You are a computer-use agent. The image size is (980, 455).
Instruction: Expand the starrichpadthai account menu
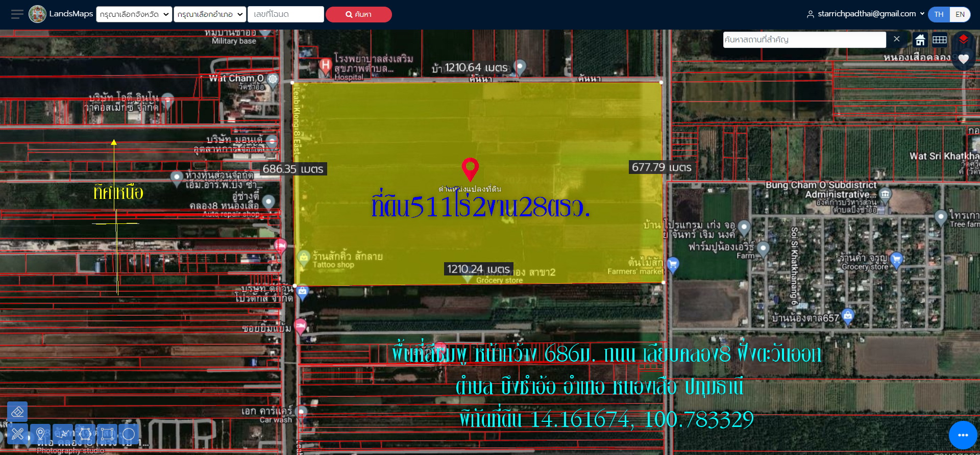click(x=866, y=14)
